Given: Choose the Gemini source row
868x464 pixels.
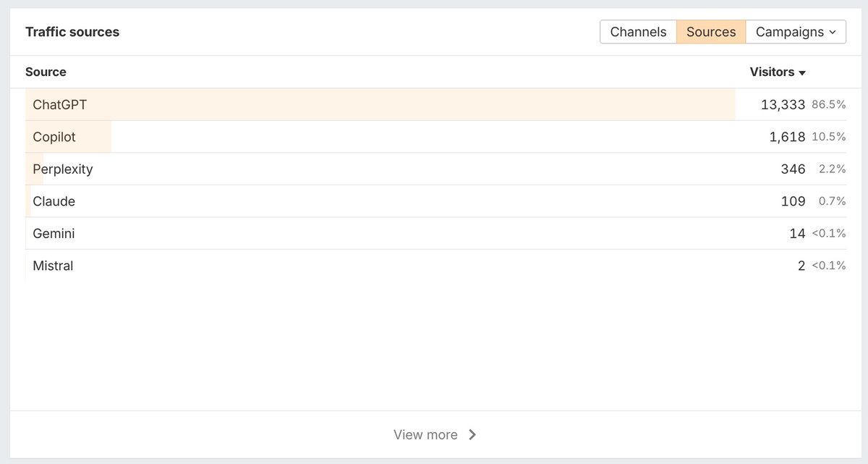Looking at the screenshot, I should tap(54, 234).
